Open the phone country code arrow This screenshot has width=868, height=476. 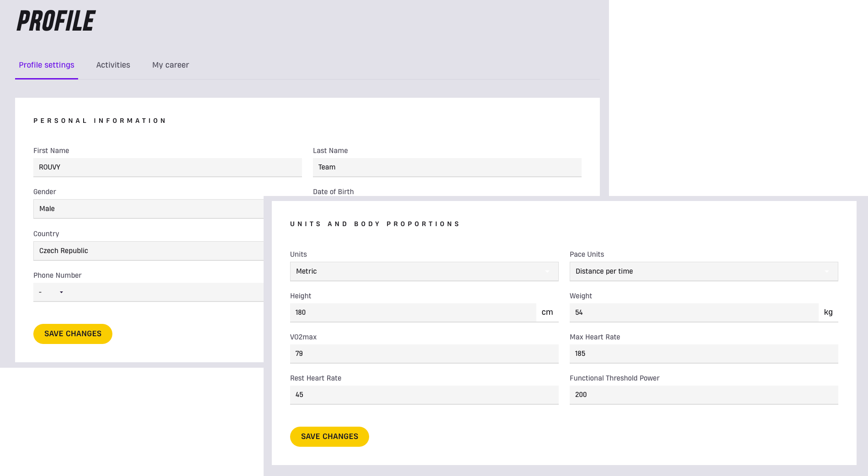click(61, 292)
